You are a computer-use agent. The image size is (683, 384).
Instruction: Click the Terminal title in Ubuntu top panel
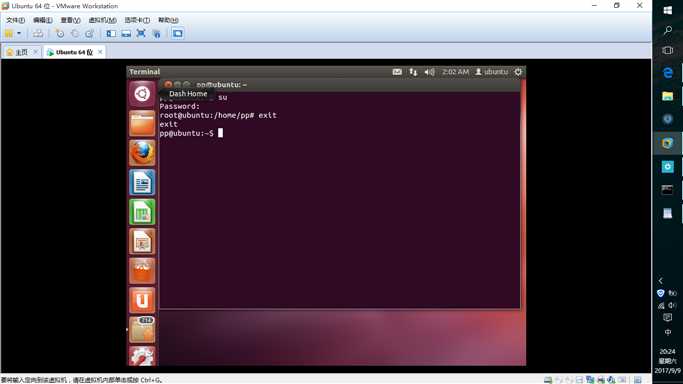(145, 72)
